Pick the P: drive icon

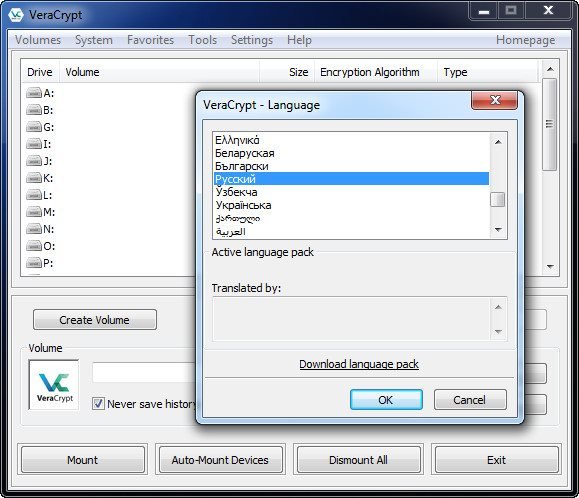click(x=34, y=263)
